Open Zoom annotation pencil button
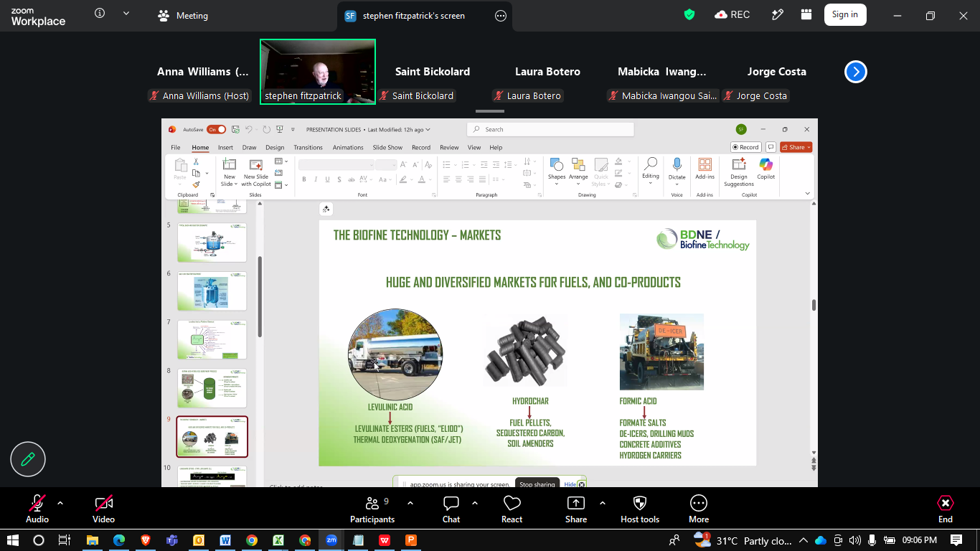 point(28,459)
